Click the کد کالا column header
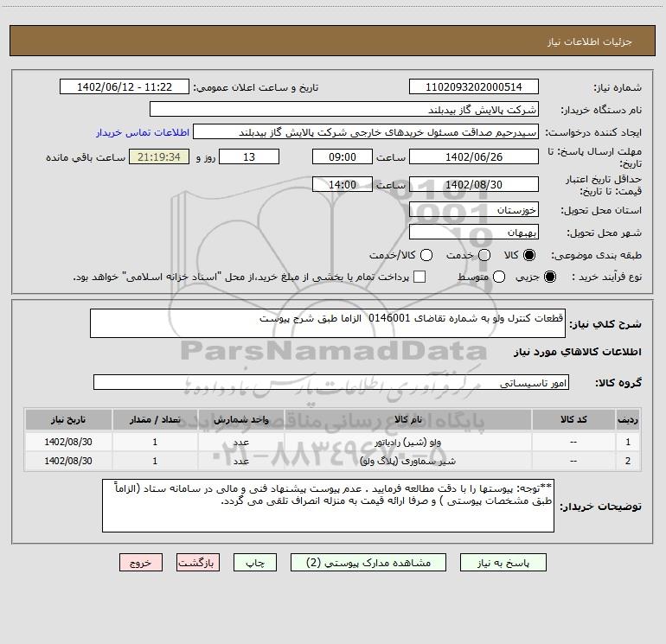Image resolution: width=666 pixels, height=644 pixels. coord(573,419)
